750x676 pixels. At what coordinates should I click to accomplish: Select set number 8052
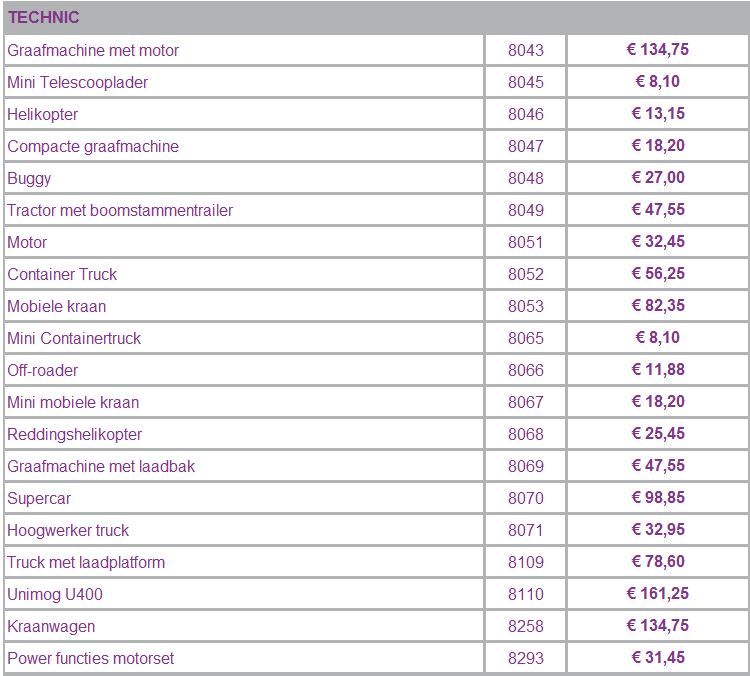click(x=526, y=275)
